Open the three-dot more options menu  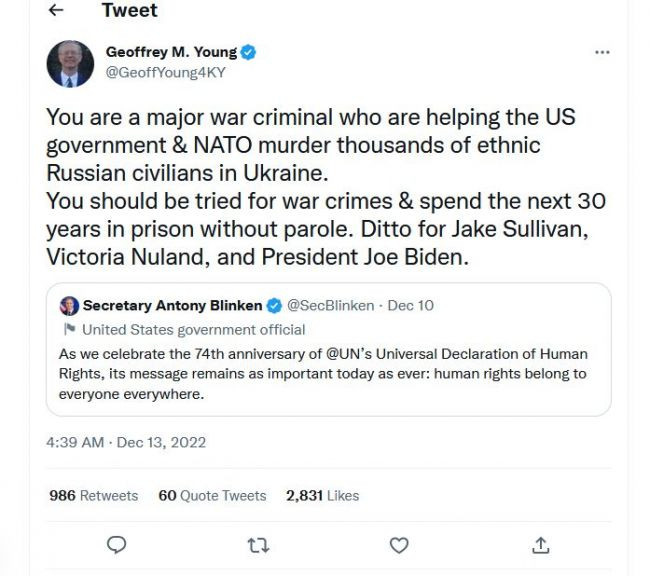click(x=602, y=52)
